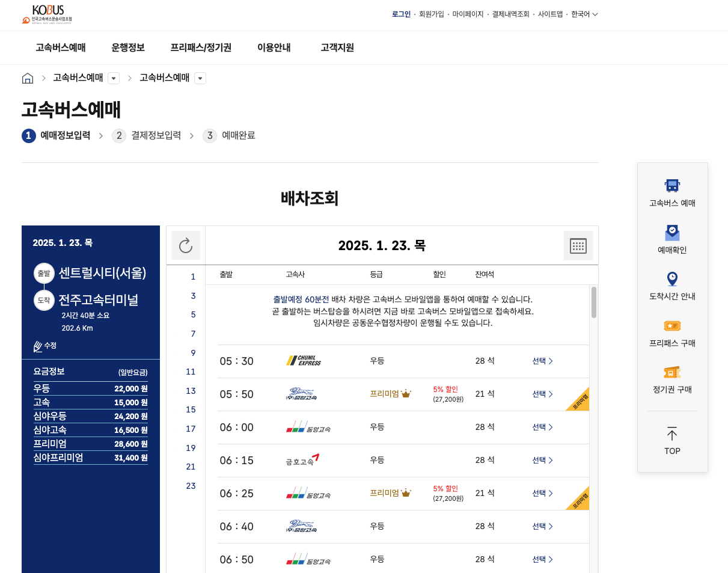Viewport: 728px width, 573px height.
Task: Open 정기권 구매 in the sidebar
Action: point(672,379)
